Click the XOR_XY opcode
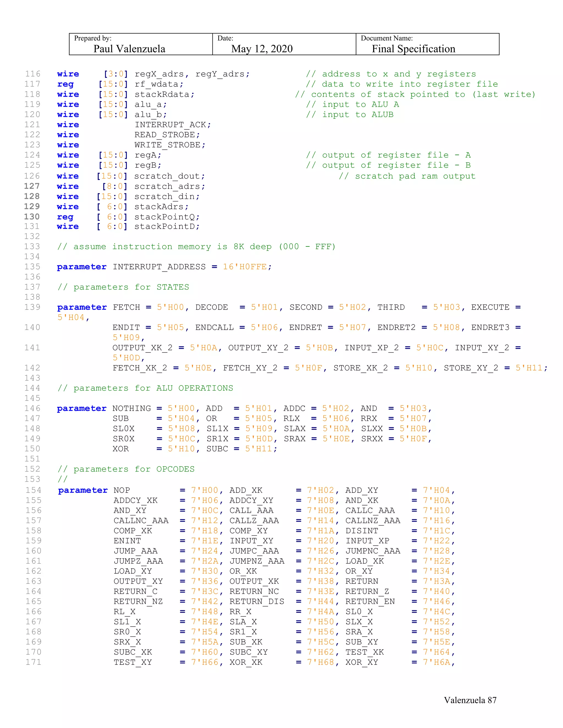 tap(361, 662)
